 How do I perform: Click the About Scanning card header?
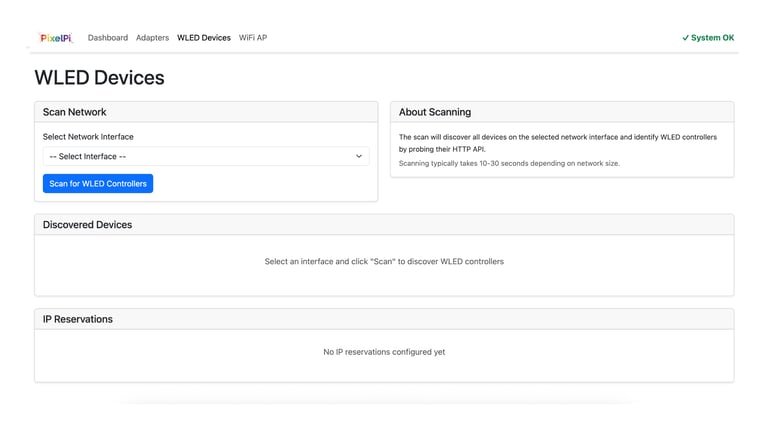click(562, 112)
